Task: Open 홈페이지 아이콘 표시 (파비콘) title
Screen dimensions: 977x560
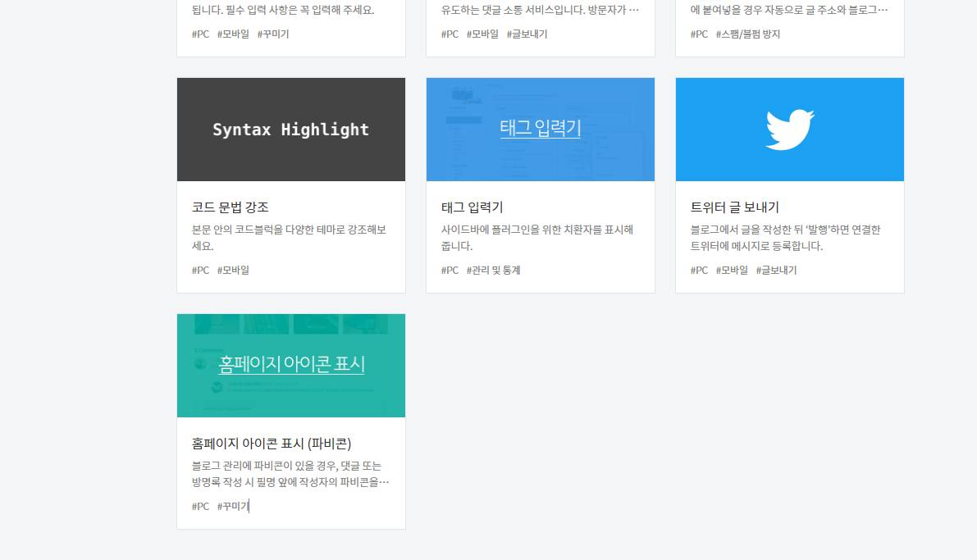Action: pos(272,443)
